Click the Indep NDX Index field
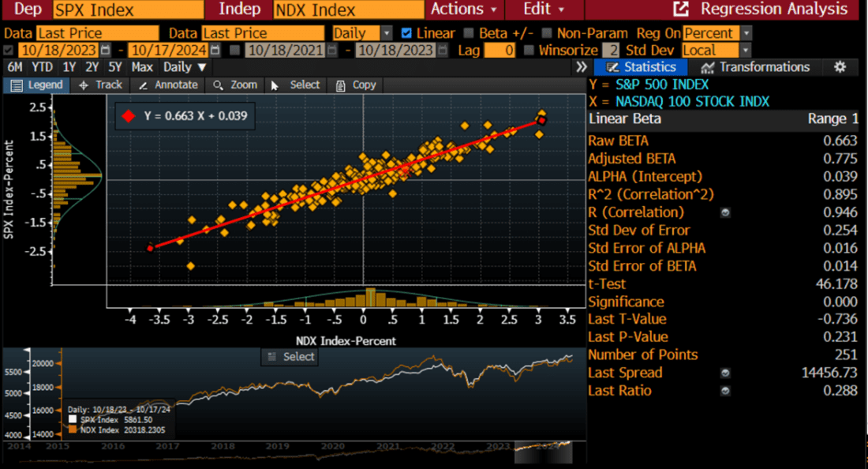Viewport: 868px width, 469px height. 348,9
